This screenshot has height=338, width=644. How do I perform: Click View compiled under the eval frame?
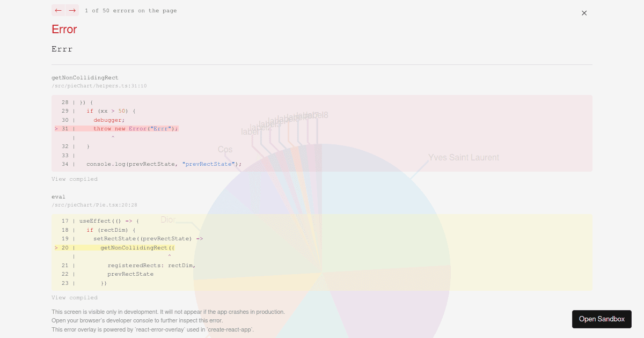point(74,297)
